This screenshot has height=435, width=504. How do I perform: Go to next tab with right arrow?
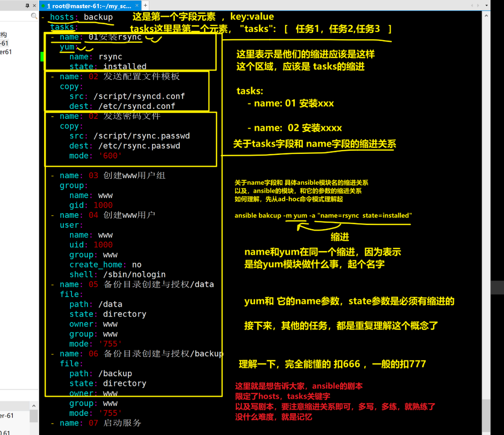[478, 5]
